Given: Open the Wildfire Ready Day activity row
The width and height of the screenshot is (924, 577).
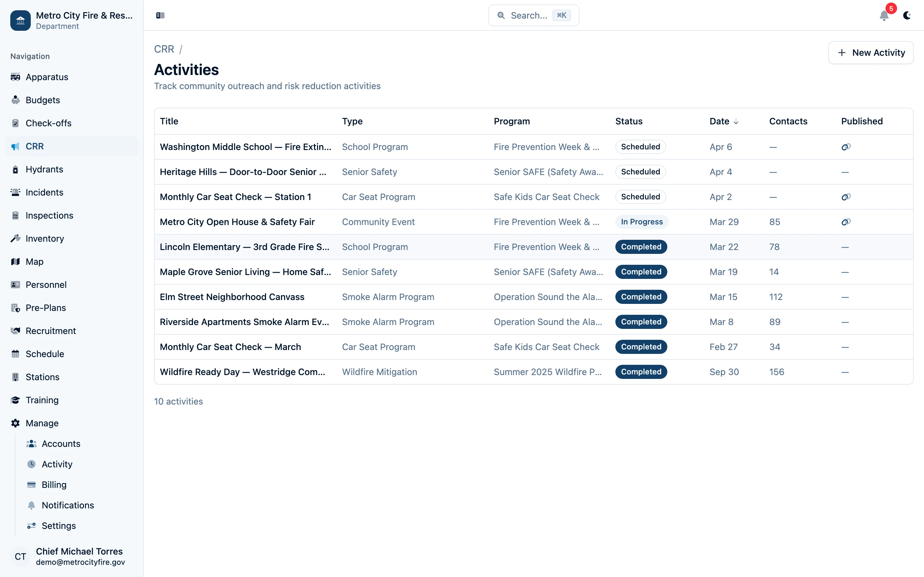Looking at the screenshot, I should (243, 372).
